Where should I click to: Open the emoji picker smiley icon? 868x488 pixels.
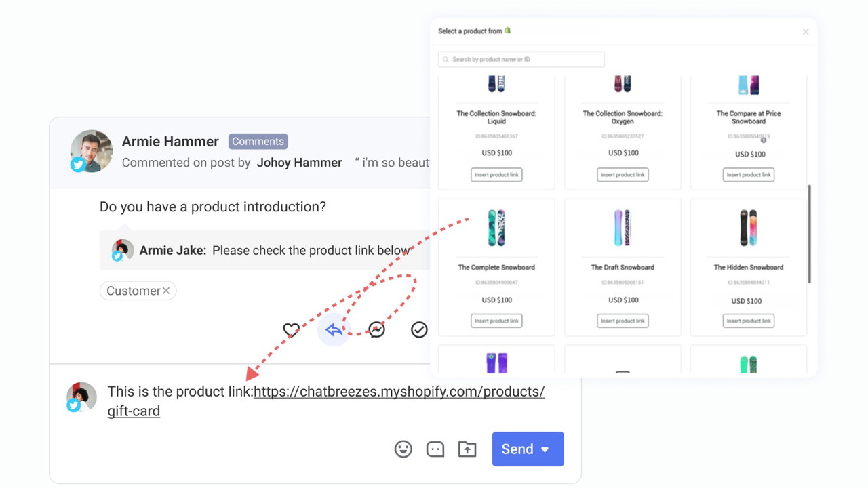(x=403, y=449)
